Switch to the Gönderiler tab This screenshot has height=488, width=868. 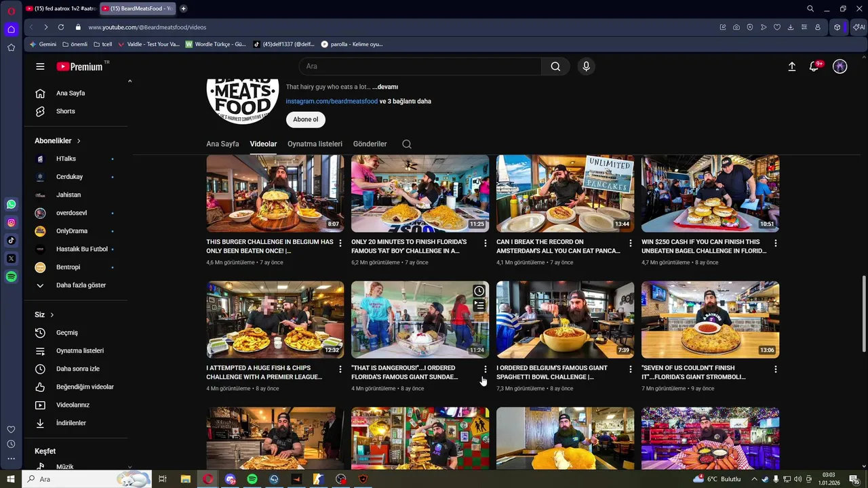pyautogui.click(x=370, y=144)
